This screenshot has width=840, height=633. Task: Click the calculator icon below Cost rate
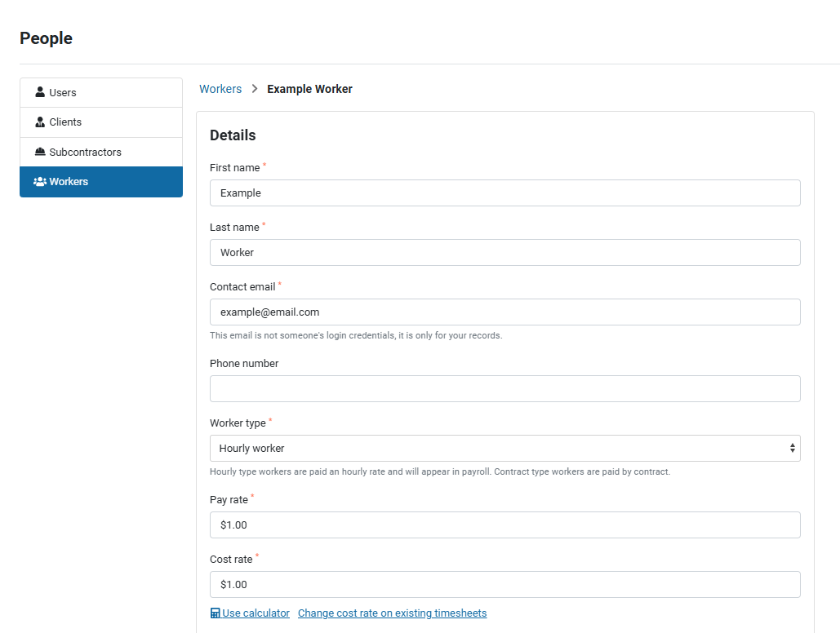point(215,613)
